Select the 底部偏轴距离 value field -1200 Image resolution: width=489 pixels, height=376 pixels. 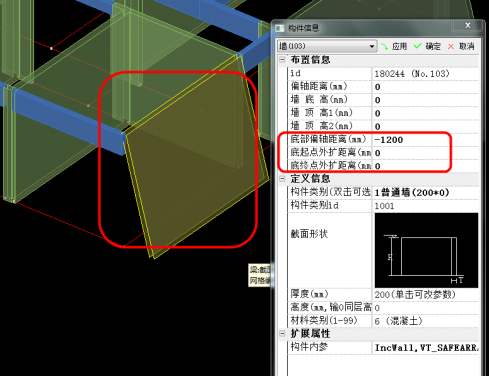pyautogui.click(x=425, y=140)
